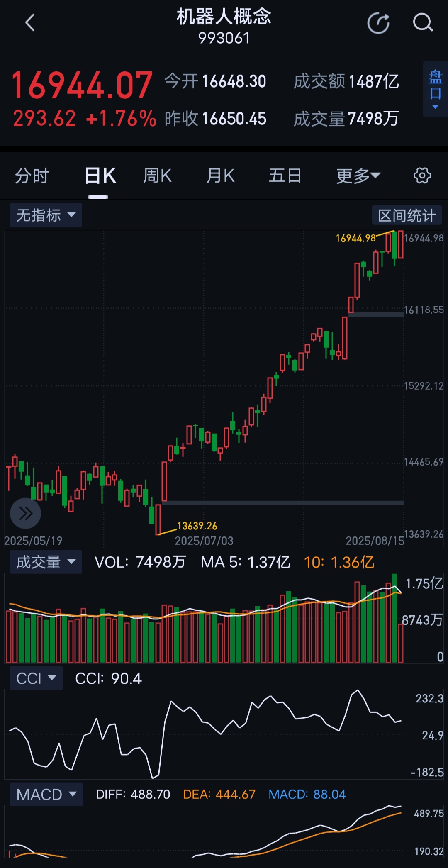Open the 更多 dropdown

[x=358, y=176]
